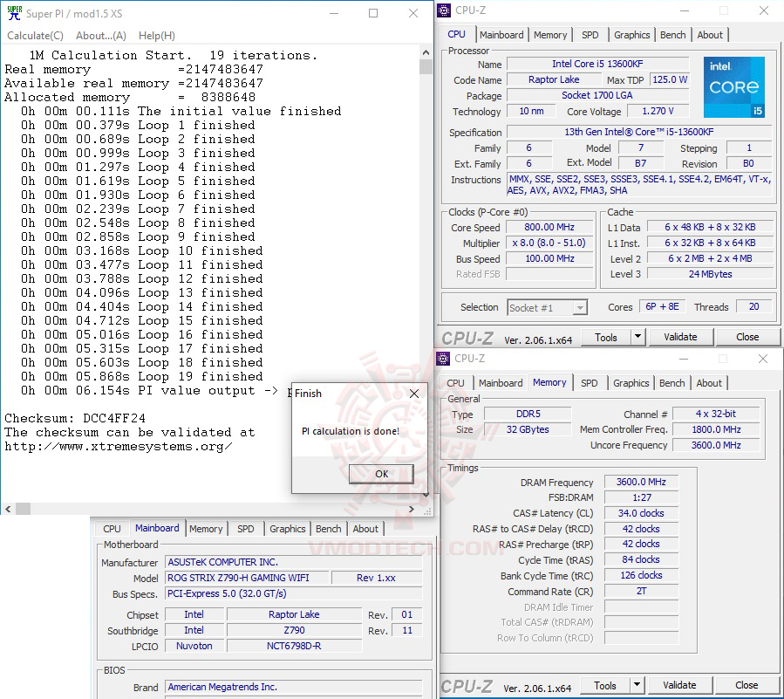
Task: Click Validate in top CPU-Z window
Action: (680, 337)
